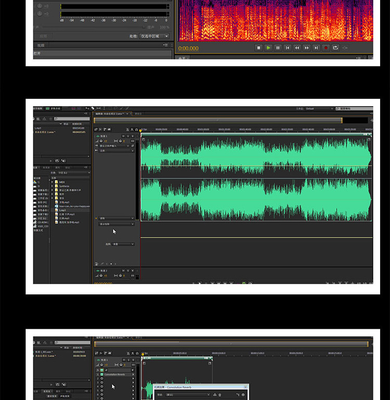
Task: Toggle power of the Convolution Reverb effect slot
Action: (x=102, y=374)
